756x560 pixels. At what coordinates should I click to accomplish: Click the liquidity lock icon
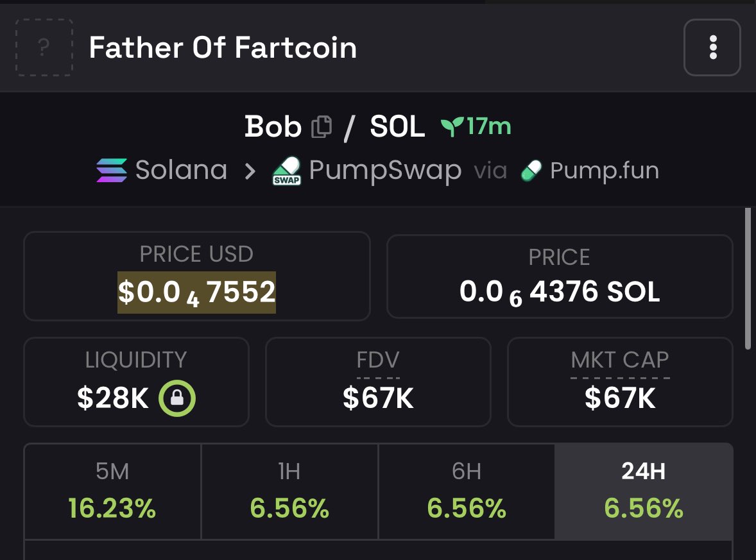(x=177, y=398)
